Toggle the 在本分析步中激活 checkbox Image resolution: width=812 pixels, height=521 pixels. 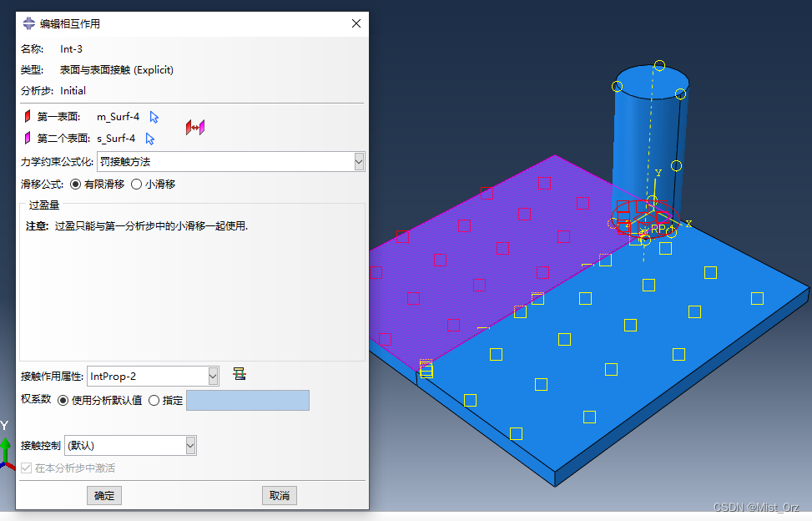[x=27, y=468]
